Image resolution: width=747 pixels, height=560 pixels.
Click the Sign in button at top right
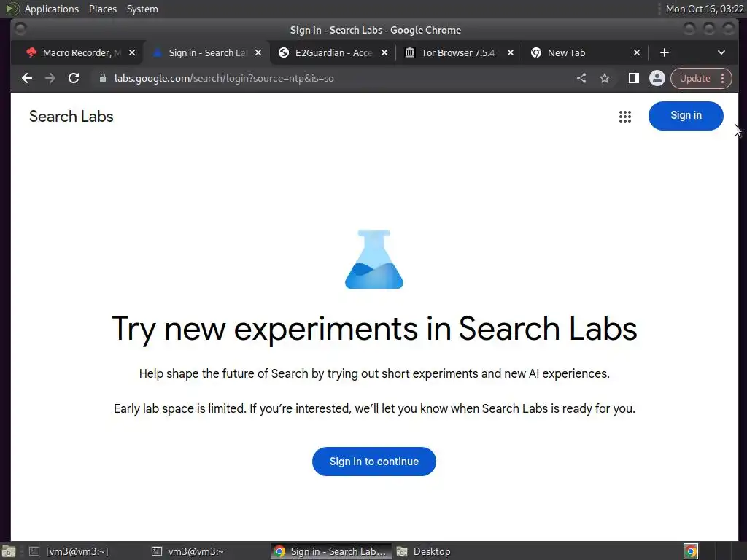point(686,116)
